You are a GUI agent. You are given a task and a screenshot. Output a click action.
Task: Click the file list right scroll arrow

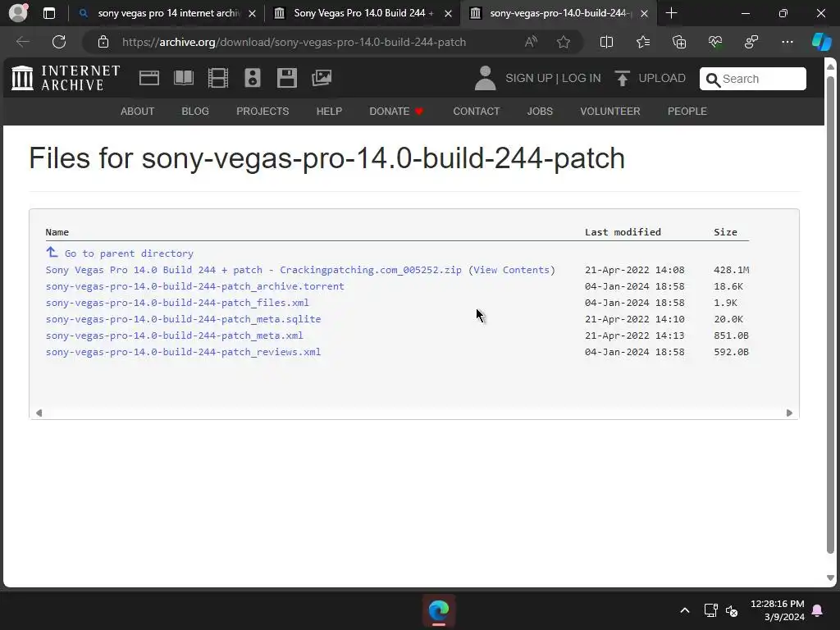[789, 413]
